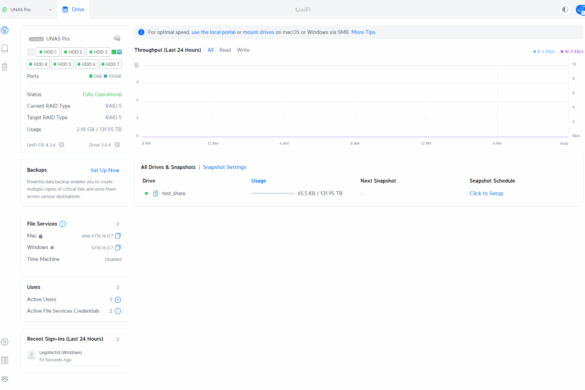Open the settings gear icon in sidebar

coord(5,342)
